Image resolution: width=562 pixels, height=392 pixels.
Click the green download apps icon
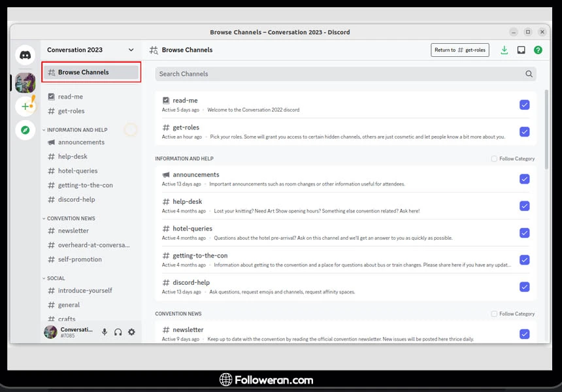[504, 50]
